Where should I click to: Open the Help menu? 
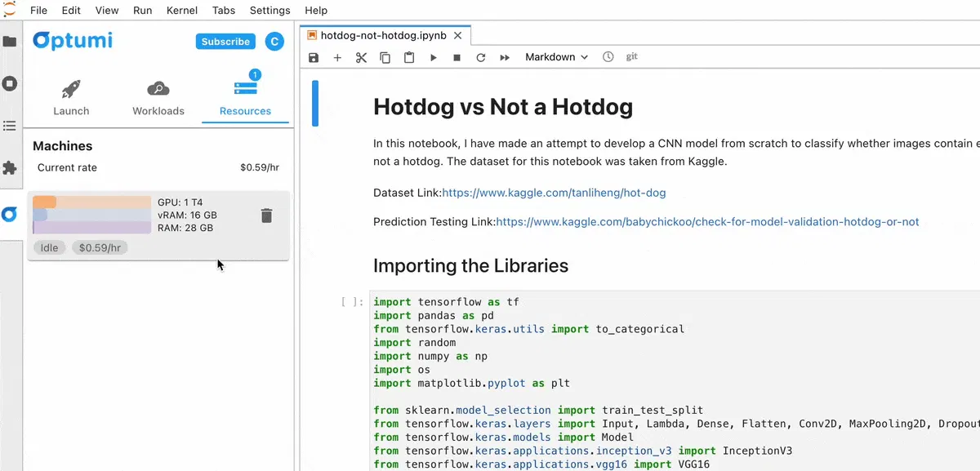(x=316, y=11)
